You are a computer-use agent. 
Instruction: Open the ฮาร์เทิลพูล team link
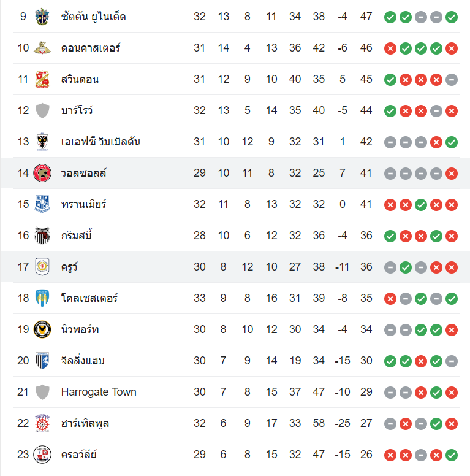(85, 423)
